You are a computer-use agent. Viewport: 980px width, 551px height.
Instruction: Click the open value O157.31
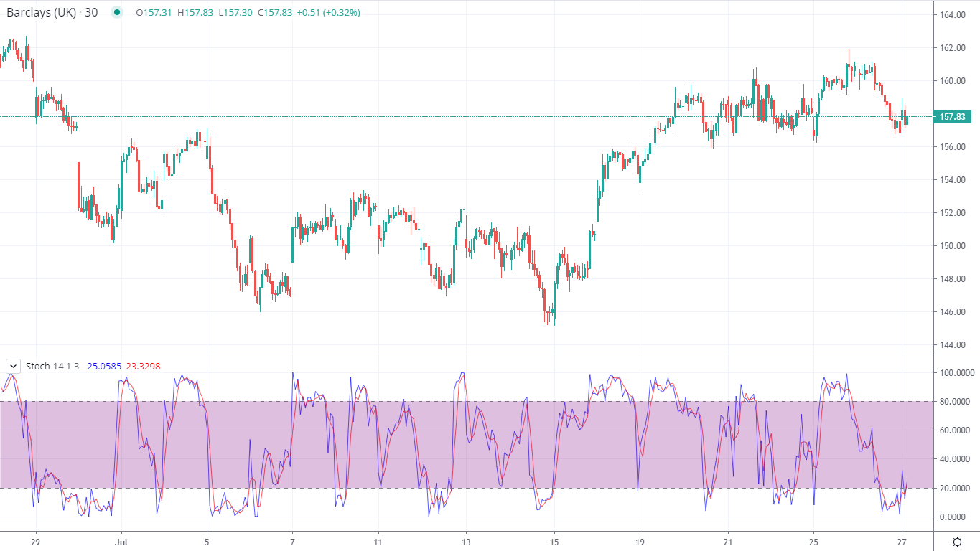point(153,13)
